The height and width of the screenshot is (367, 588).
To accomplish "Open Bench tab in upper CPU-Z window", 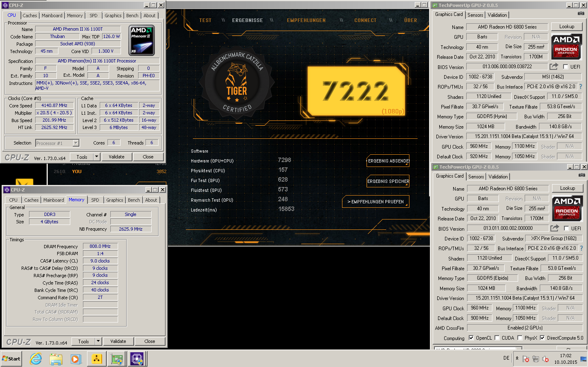I will (x=132, y=16).
